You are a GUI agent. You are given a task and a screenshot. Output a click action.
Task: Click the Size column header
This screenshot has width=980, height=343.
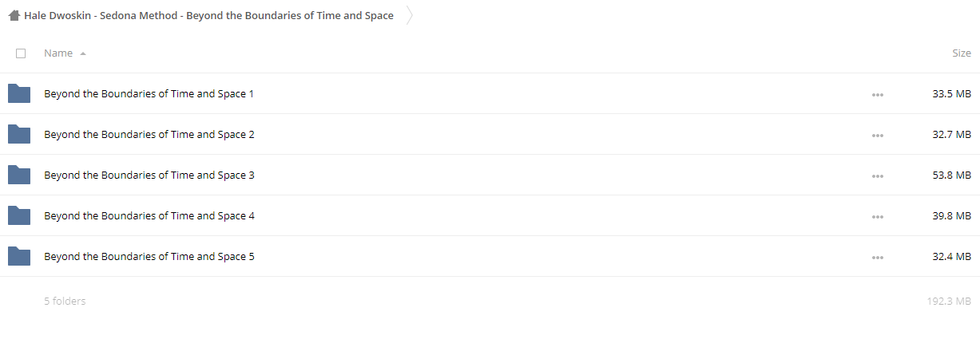[x=962, y=53]
